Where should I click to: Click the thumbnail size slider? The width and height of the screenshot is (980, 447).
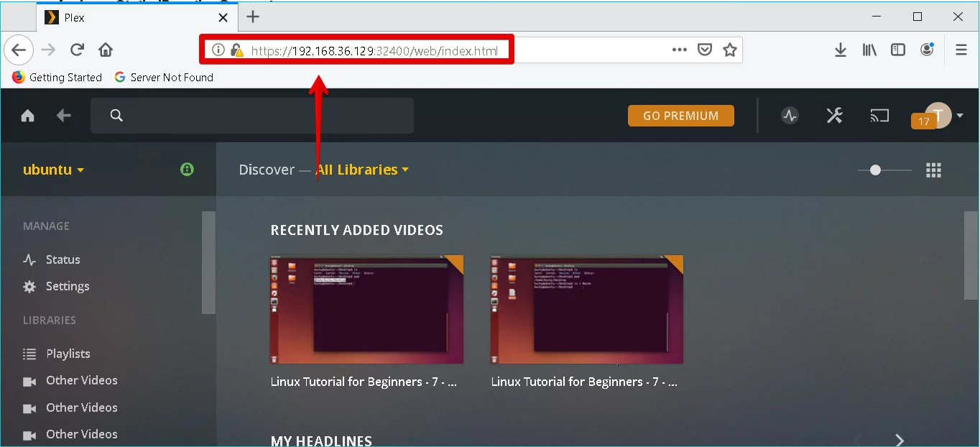click(x=884, y=170)
